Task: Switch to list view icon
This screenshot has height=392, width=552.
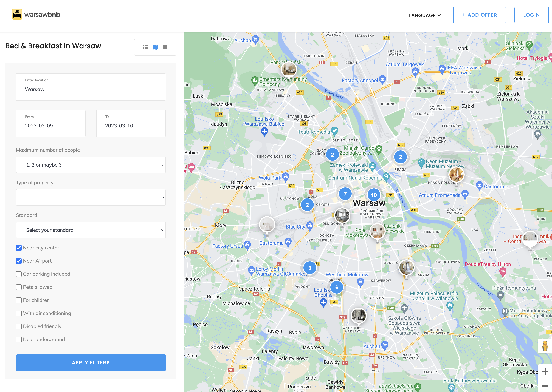Action: (x=145, y=47)
